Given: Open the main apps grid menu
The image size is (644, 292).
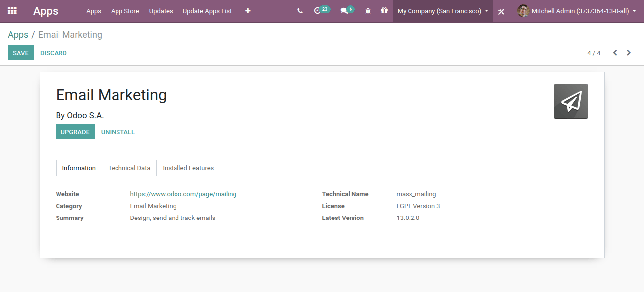Looking at the screenshot, I should coord(12,11).
